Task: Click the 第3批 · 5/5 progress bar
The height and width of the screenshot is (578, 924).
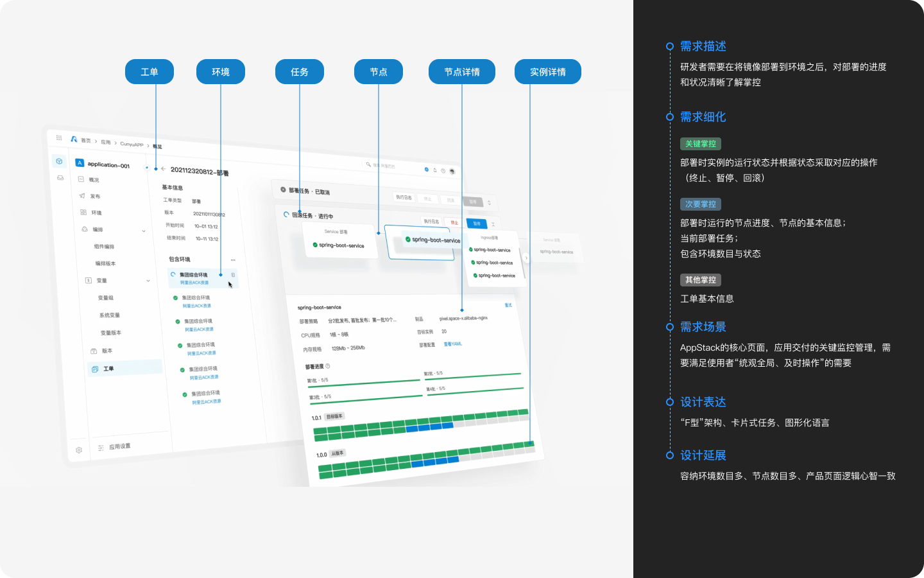Action: [x=365, y=400]
